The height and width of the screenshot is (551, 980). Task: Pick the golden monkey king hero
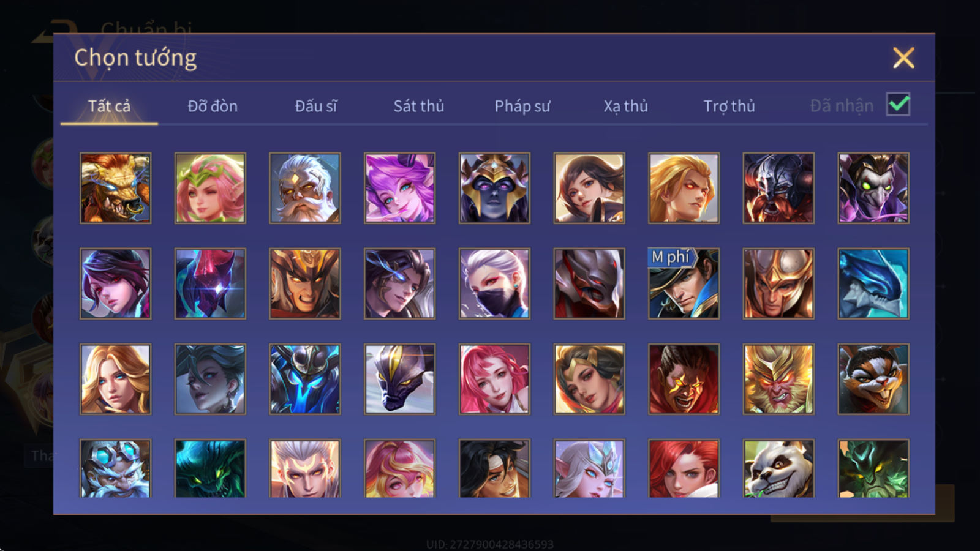[778, 379]
